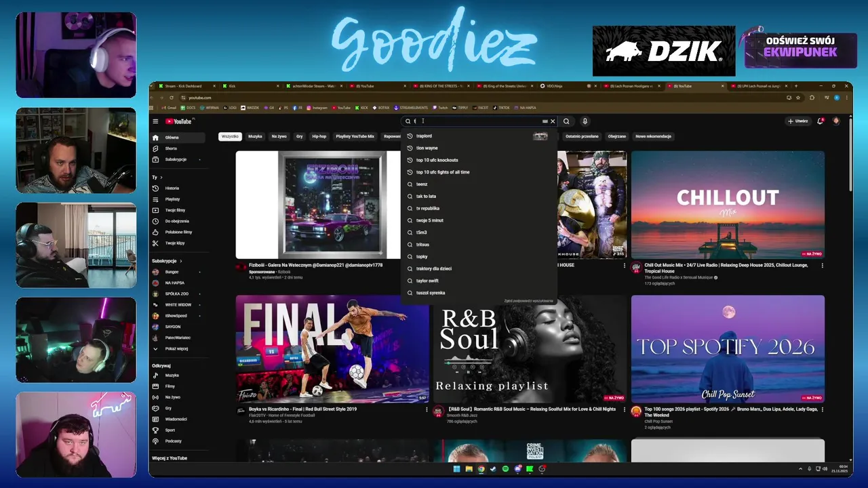Open Historia in the sidebar
The width and height of the screenshot is (868, 488).
178,188
